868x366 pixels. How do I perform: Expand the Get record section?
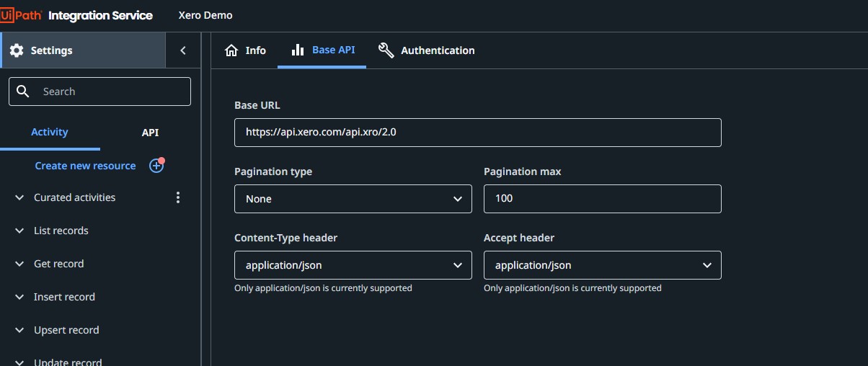tap(19, 264)
